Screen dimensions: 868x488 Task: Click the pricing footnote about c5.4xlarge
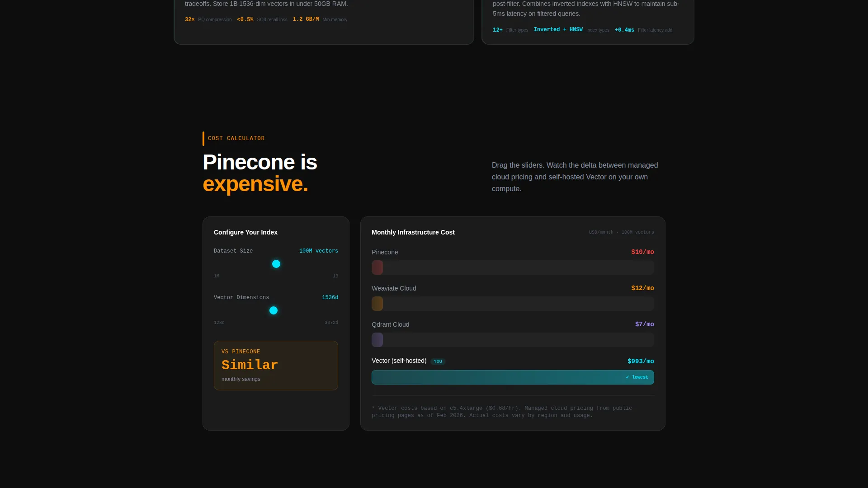point(502,412)
